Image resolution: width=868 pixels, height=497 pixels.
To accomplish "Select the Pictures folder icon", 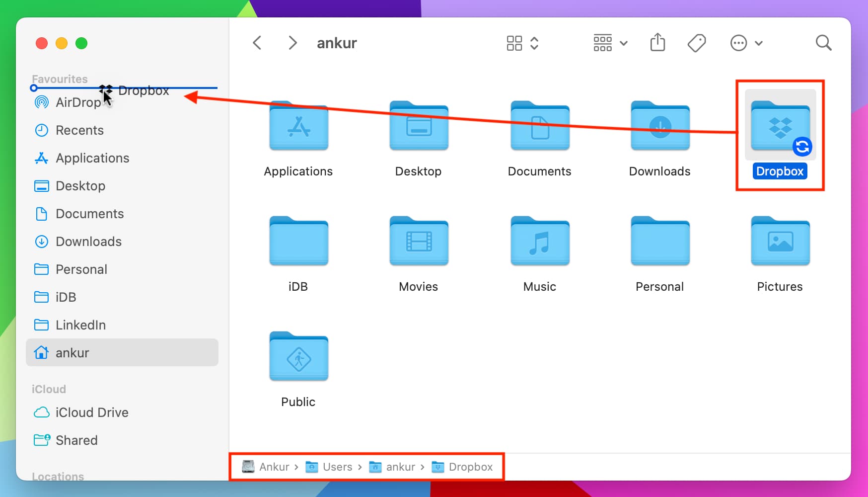I will point(780,241).
